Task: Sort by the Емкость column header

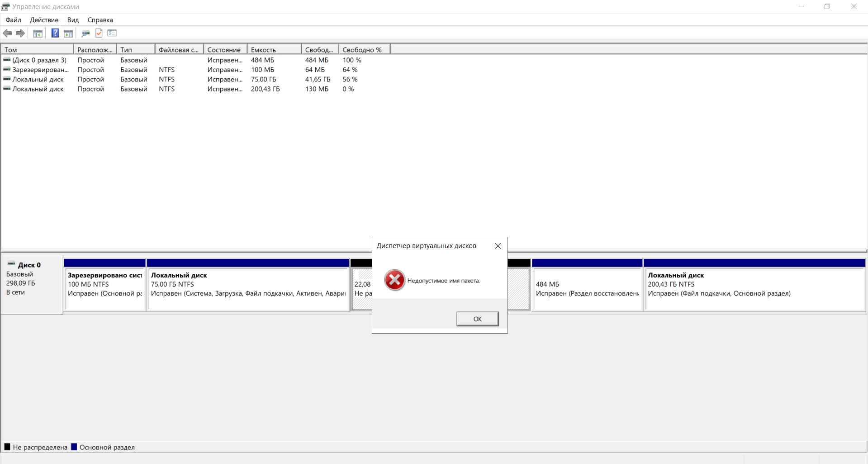Action: click(274, 49)
